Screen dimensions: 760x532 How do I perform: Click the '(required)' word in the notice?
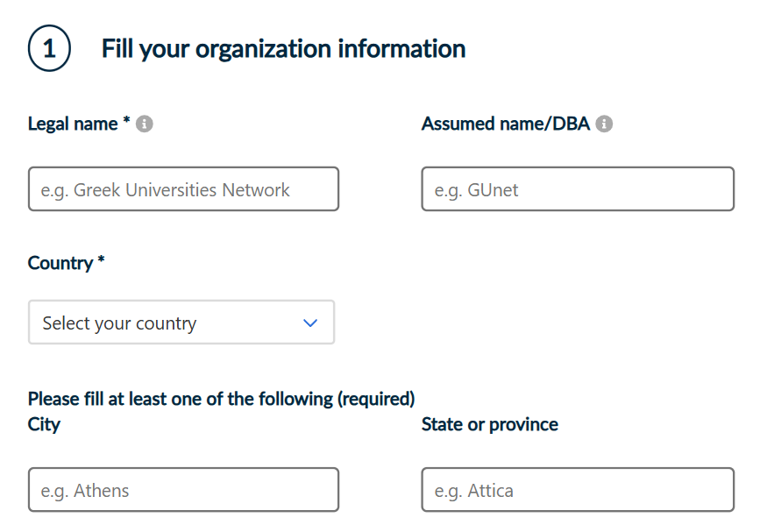[376, 400]
